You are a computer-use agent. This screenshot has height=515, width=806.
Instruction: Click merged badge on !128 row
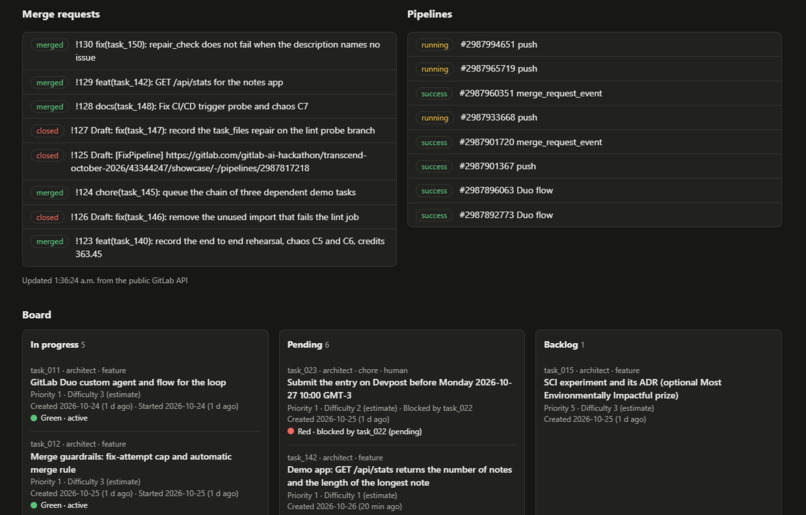pyautogui.click(x=50, y=106)
